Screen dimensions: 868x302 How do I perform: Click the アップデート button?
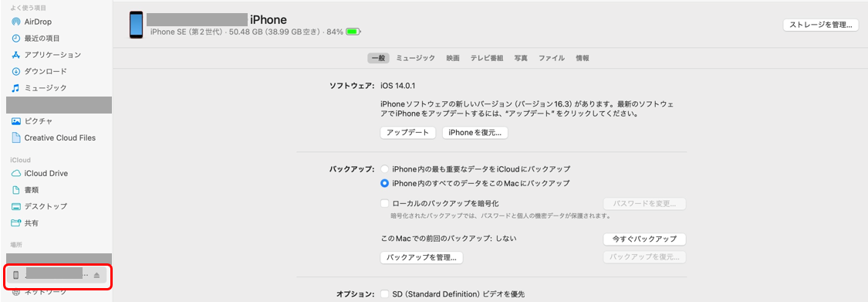[408, 133]
